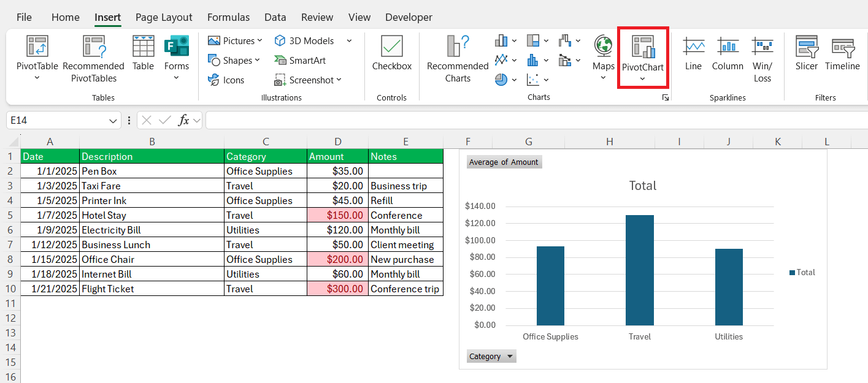
Task: Open the Maps dropdown
Action: 604,78
